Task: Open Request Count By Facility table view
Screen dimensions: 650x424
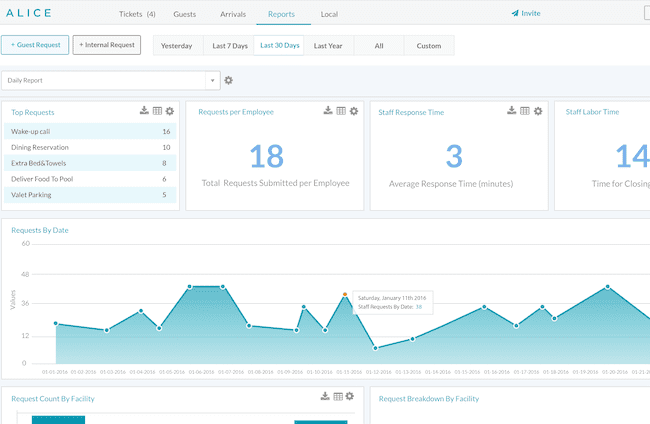Action: coord(338,397)
